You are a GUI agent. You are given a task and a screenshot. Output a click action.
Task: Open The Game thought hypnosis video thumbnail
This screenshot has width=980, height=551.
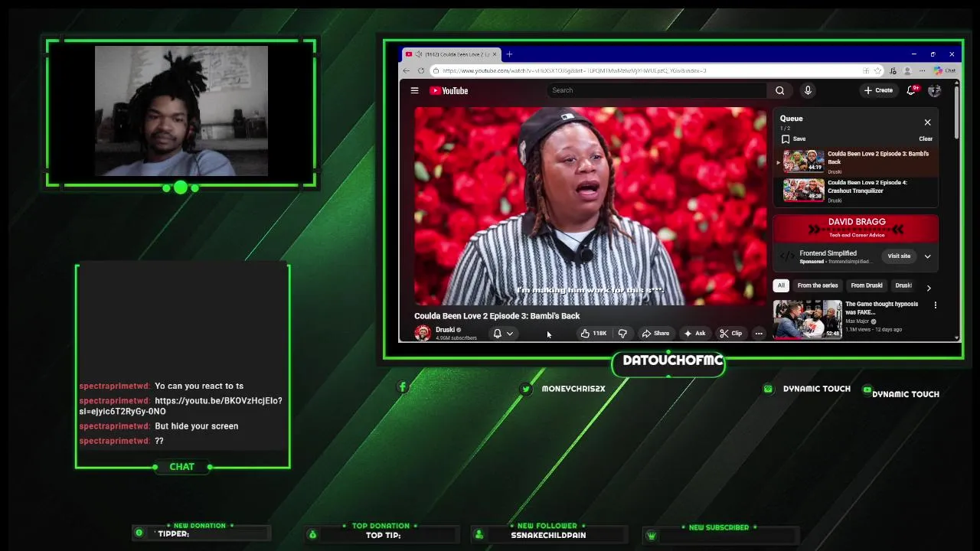pos(807,319)
